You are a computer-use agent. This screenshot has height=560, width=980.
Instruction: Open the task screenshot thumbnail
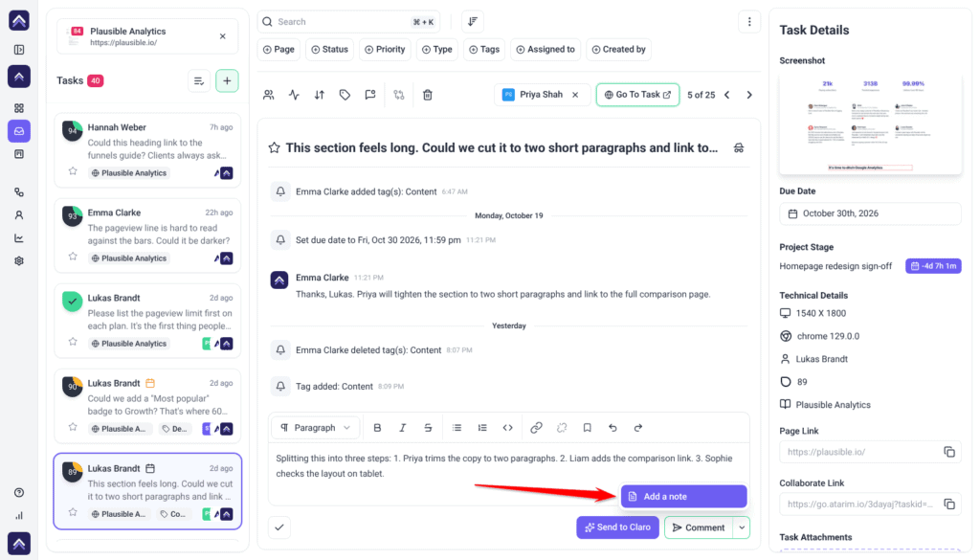pos(870,123)
